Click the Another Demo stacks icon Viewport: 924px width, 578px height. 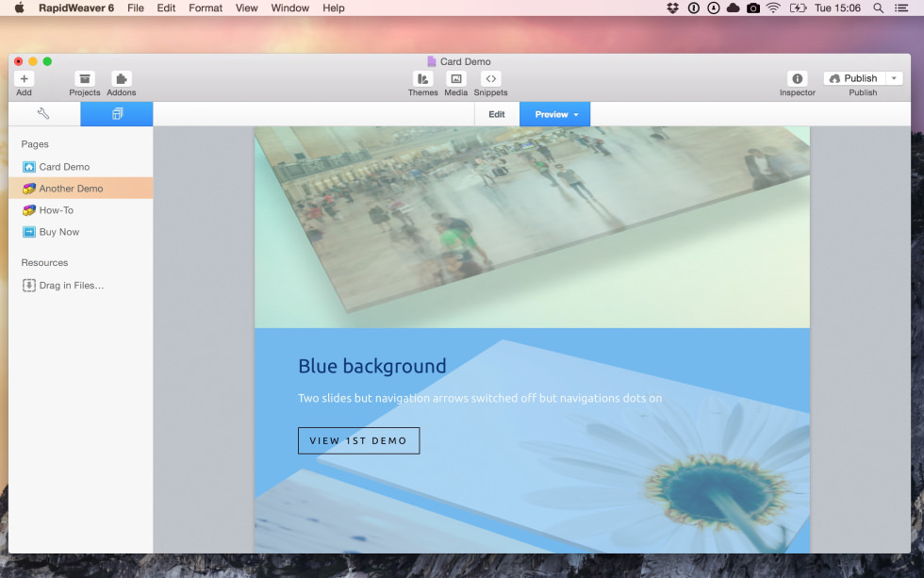29,189
